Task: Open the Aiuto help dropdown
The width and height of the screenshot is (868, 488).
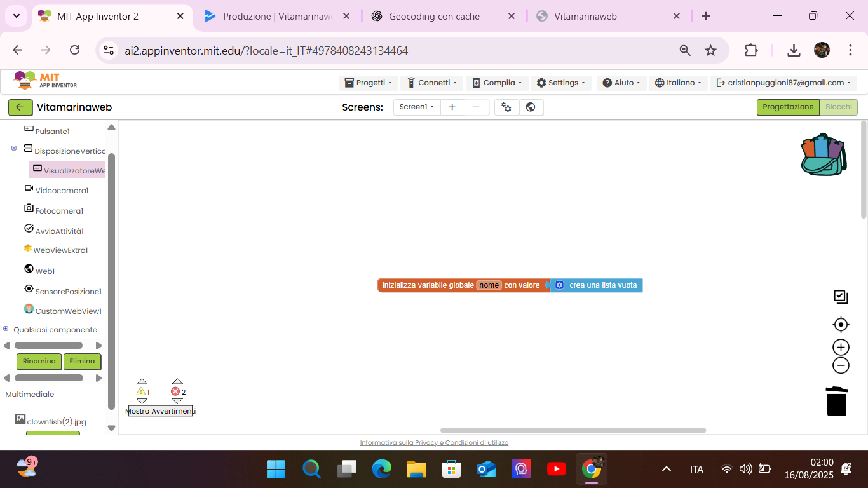Action: (x=622, y=83)
